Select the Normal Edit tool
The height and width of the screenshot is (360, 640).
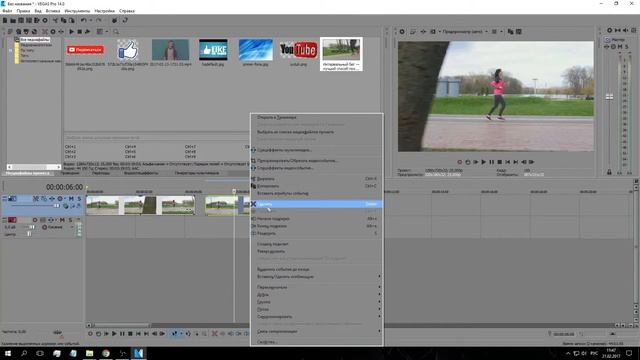[x=174, y=334]
